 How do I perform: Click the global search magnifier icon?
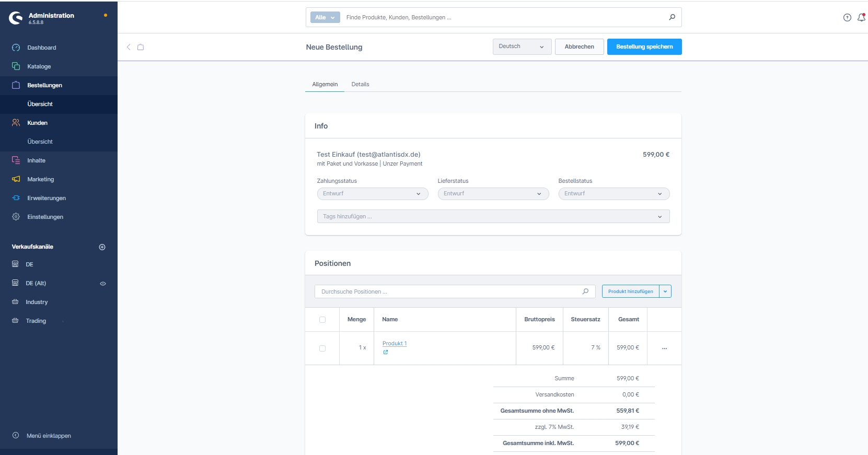(x=672, y=17)
